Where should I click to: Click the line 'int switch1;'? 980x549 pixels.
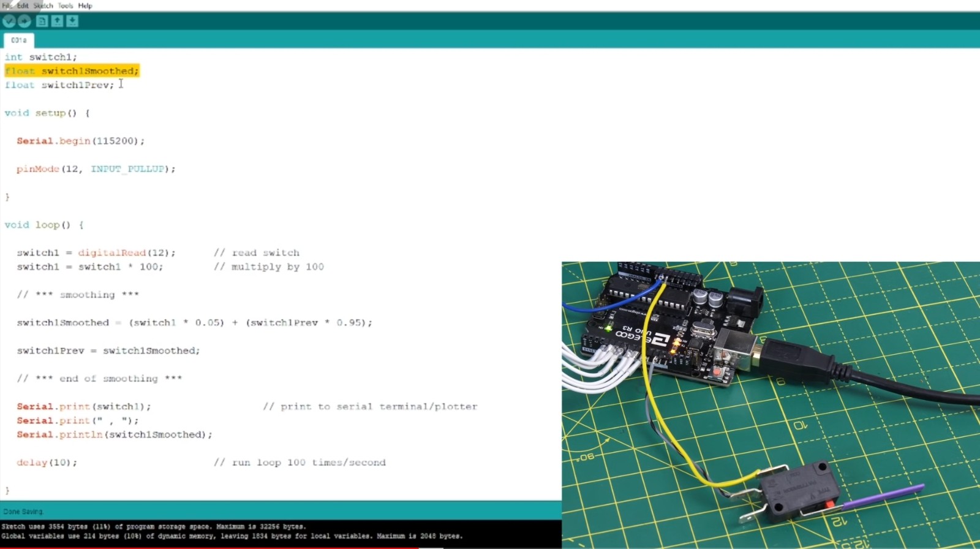[x=41, y=57]
